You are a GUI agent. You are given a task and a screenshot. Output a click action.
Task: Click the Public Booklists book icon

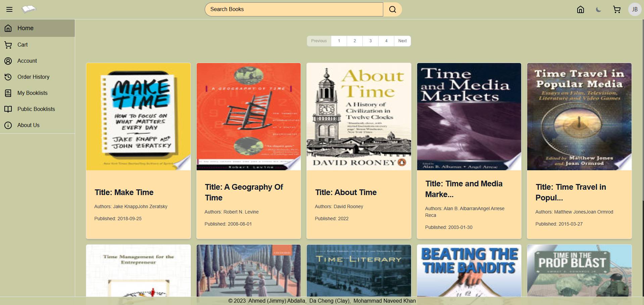pyautogui.click(x=8, y=109)
